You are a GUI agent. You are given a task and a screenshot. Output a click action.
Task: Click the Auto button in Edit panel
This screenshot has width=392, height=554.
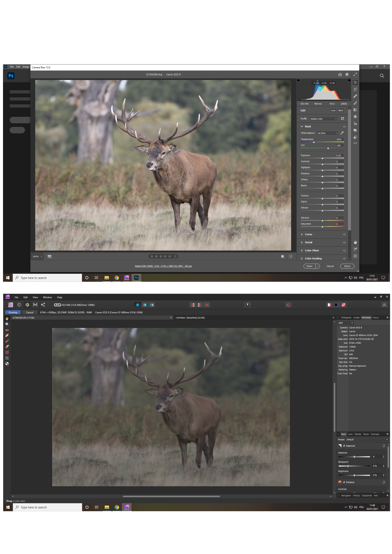pos(333,111)
